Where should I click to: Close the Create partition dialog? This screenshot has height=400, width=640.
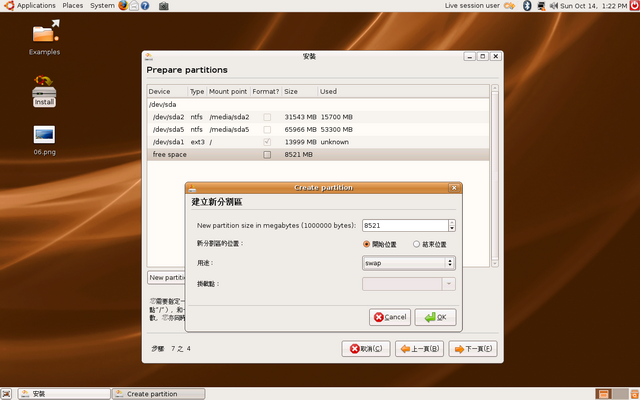click(x=454, y=188)
